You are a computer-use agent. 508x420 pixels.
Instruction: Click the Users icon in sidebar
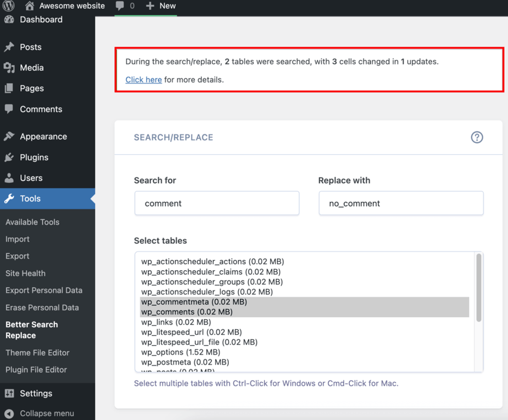[10, 177]
